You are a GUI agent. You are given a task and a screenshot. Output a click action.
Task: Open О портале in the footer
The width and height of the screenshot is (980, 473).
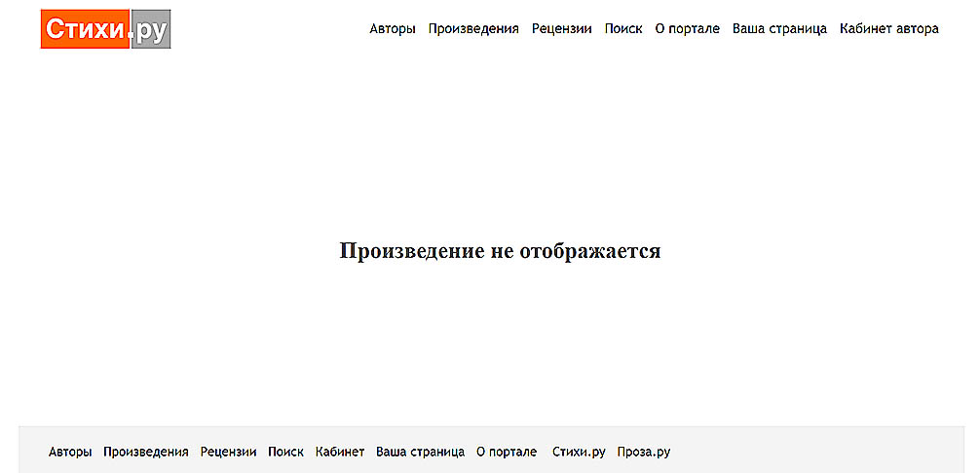pyautogui.click(x=507, y=452)
